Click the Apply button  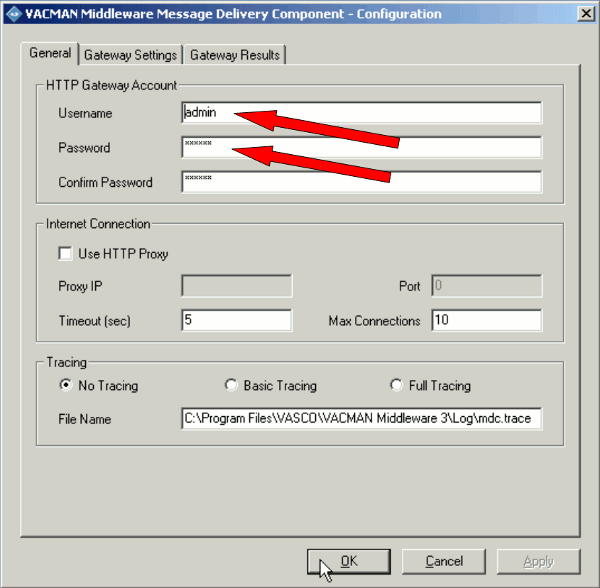point(538,561)
